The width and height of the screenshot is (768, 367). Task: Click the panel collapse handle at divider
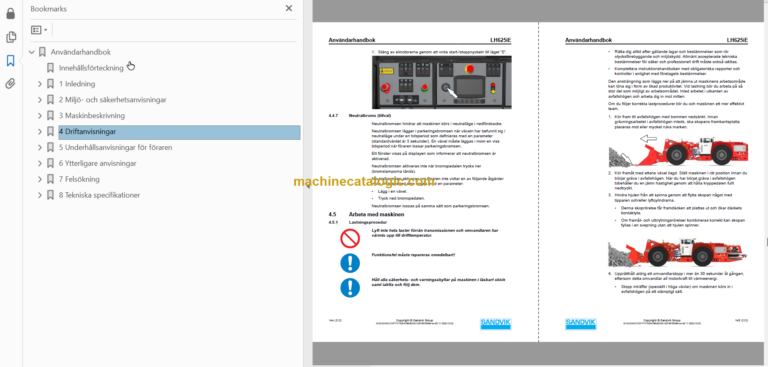307,186
